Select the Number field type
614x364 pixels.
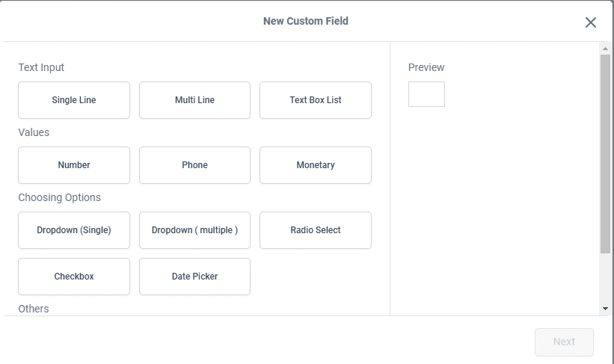(74, 165)
